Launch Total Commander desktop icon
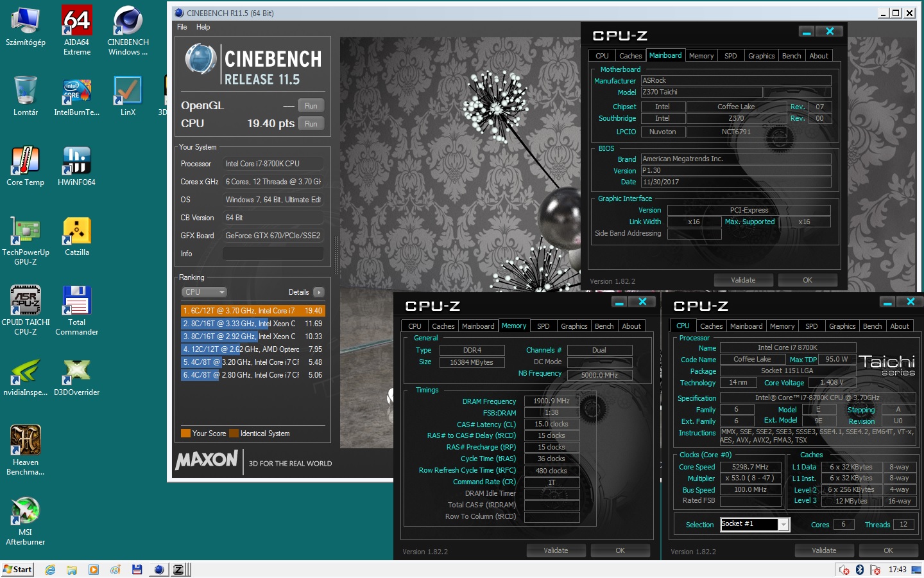This screenshot has width=924, height=578. pyautogui.click(x=76, y=311)
